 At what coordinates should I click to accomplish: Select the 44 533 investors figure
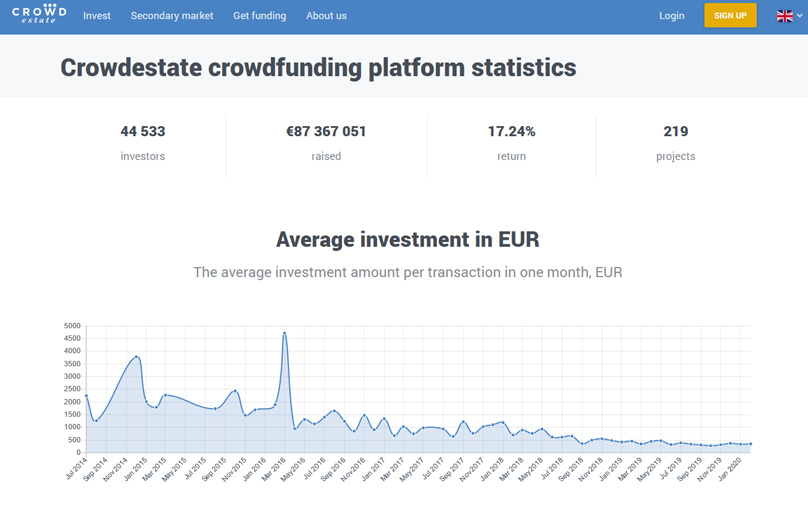[143, 131]
